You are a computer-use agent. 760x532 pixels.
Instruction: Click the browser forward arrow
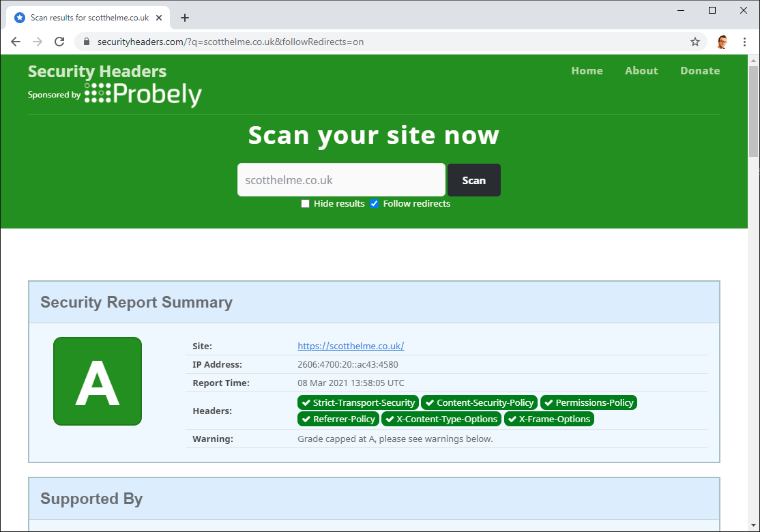click(38, 42)
